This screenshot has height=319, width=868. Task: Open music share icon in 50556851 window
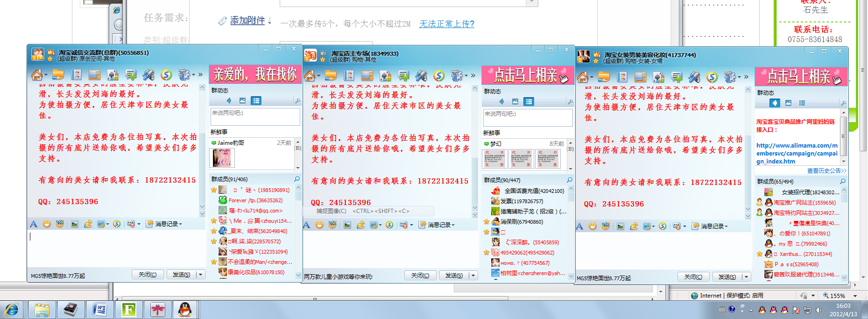[88, 224]
